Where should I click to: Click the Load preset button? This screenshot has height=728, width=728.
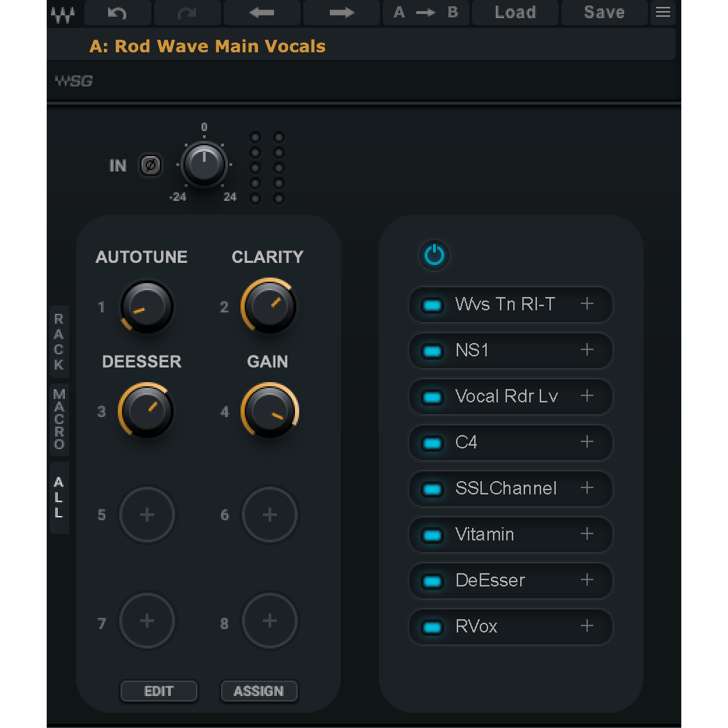[x=515, y=13]
